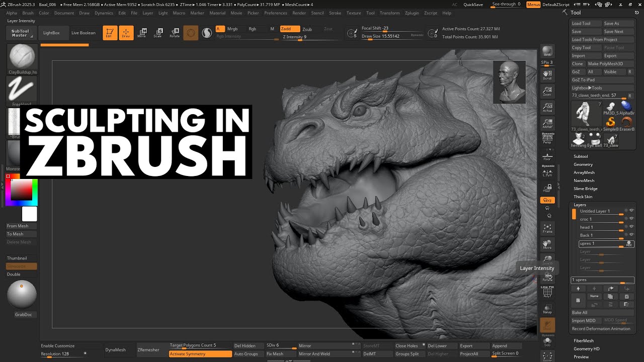This screenshot has height=362, width=644.
Task: Click the Scroll canvas icon
Action: click(x=547, y=75)
